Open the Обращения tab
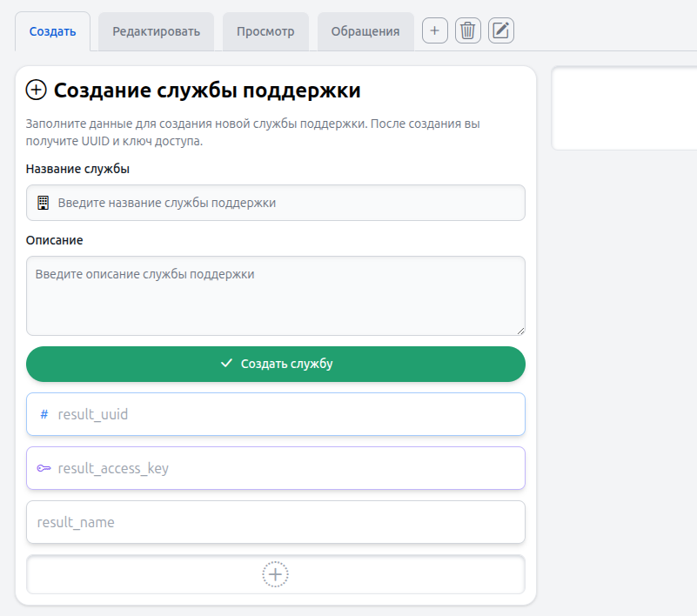697x616 pixels. point(365,31)
